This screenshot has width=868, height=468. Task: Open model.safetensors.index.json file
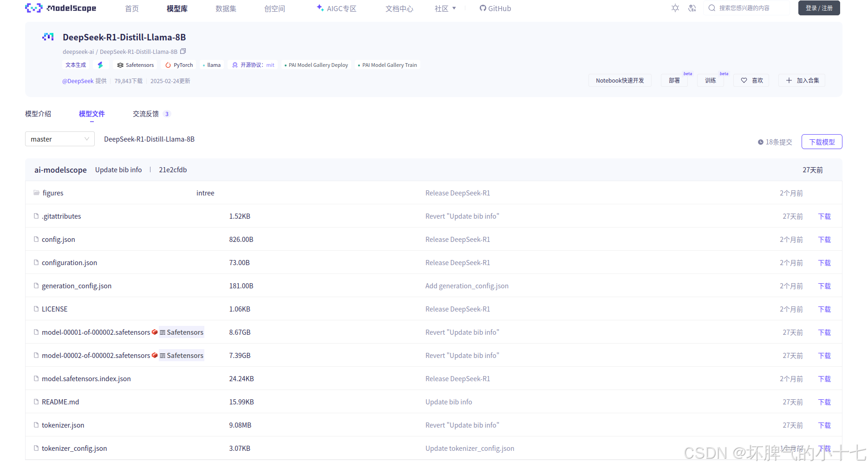click(86, 378)
